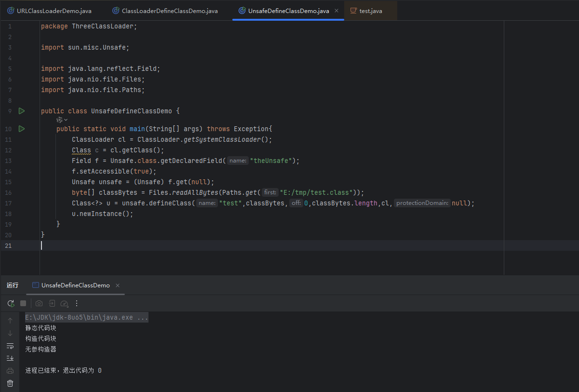
Task: Click the "theUnsafe" string on line 13
Action: click(x=270, y=161)
